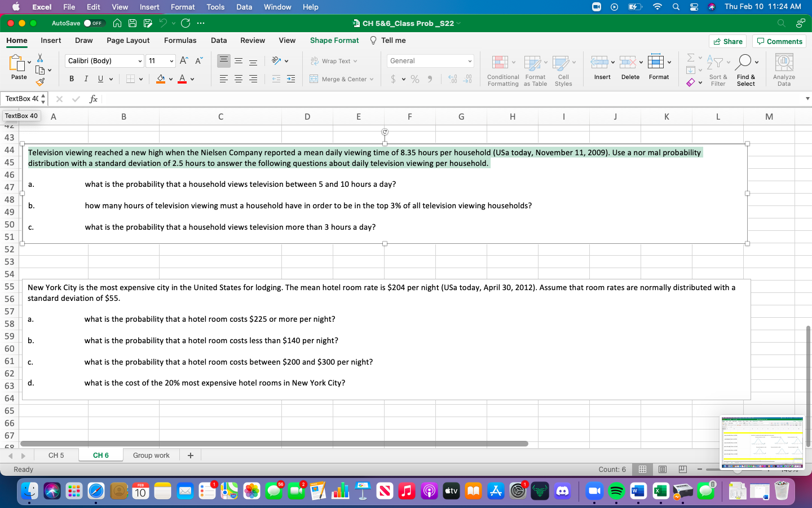The width and height of the screenshot is (812, 508).
Task: Click the Increase Indent icon
Action: [x=291, y=79]
